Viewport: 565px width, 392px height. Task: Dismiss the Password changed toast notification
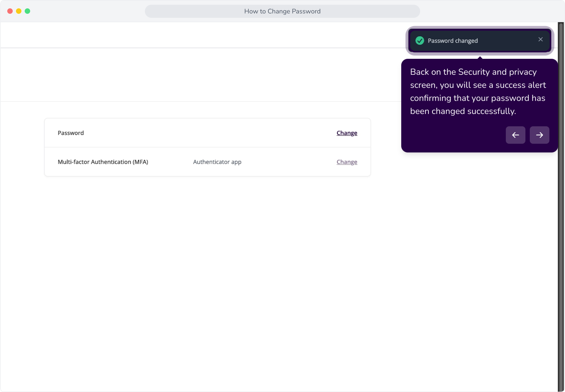click(540, 40)
